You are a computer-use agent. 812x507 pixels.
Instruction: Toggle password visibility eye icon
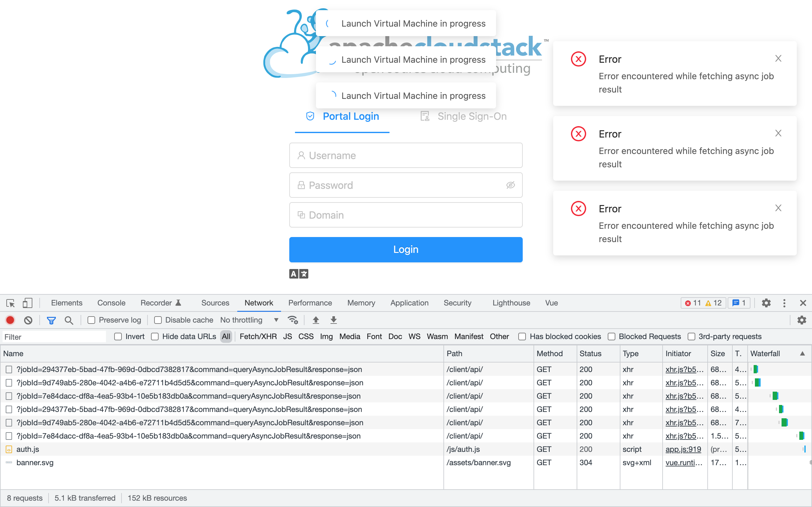tap(510, 185)
